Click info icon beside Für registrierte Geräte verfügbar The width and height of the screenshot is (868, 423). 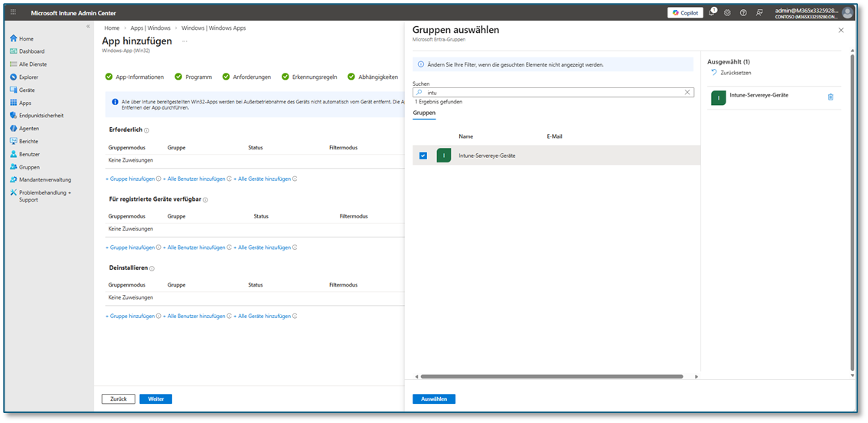click(205, 199)
